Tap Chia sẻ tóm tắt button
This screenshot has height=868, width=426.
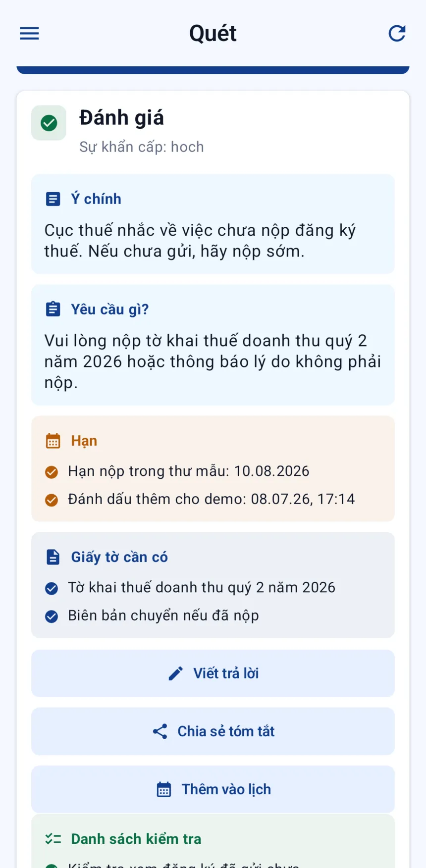213,731
